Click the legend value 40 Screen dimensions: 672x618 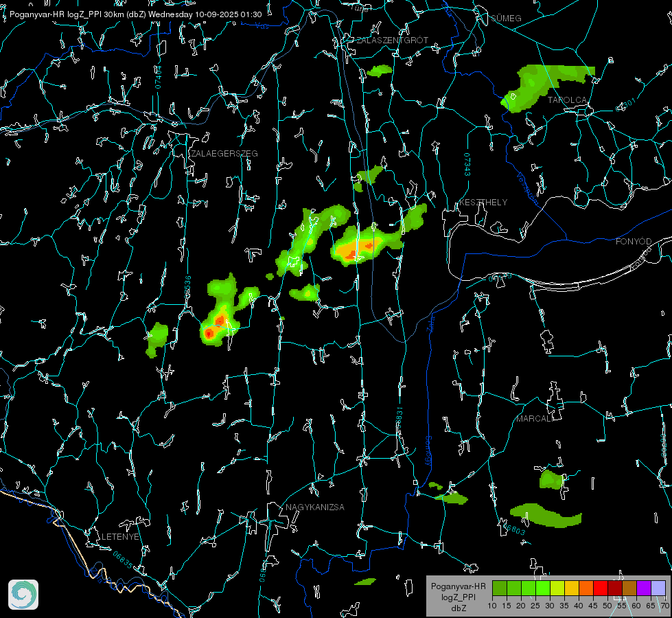pos(579,606)
